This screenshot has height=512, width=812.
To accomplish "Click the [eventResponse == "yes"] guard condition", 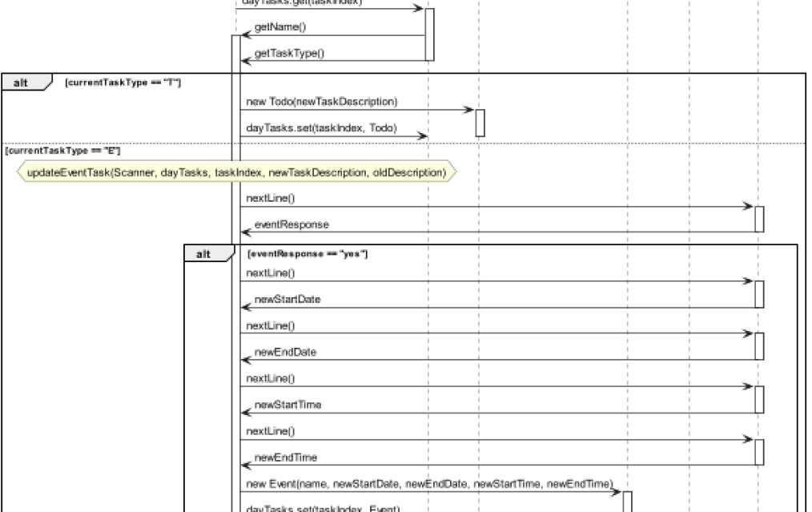I will [308, 254].
